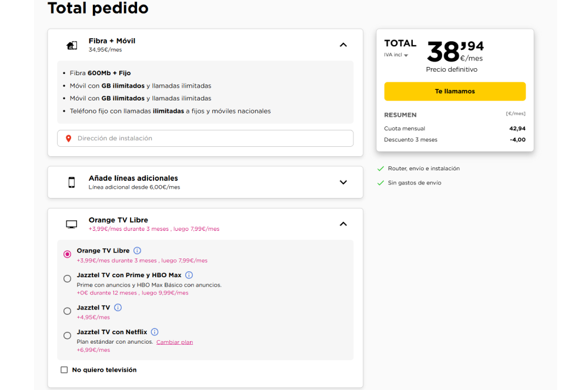Click the Fibra + Móvil router icon
This screenshot has width=588, height=390.
72,45
